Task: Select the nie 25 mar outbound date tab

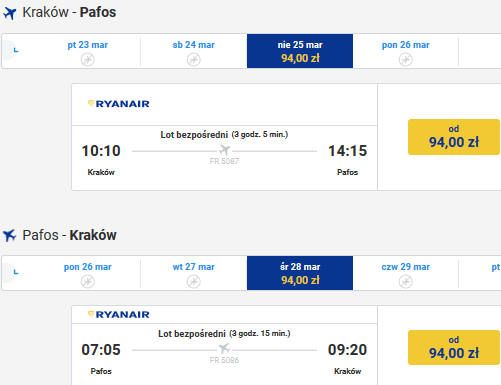Action: [x=300, y=51]
